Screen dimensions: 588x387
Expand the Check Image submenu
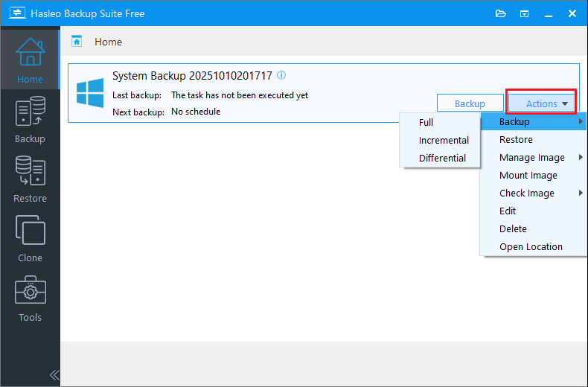point(534,193)
